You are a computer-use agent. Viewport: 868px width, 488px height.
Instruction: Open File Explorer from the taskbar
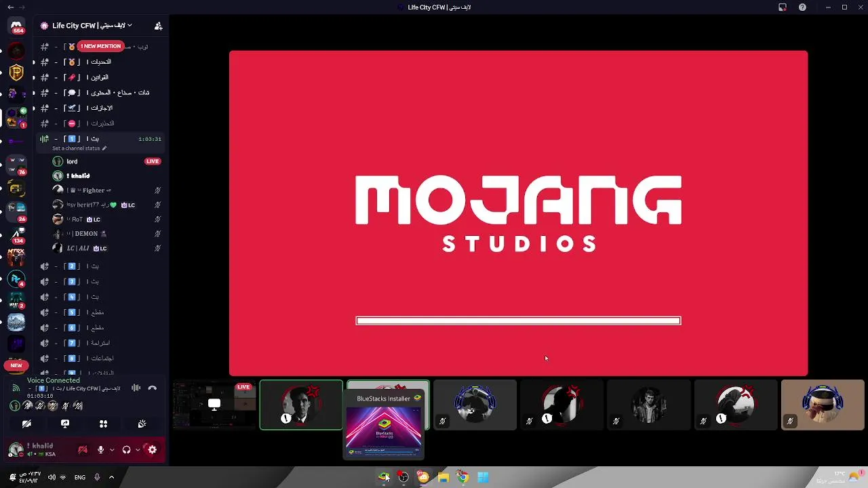tap(443, 477)
